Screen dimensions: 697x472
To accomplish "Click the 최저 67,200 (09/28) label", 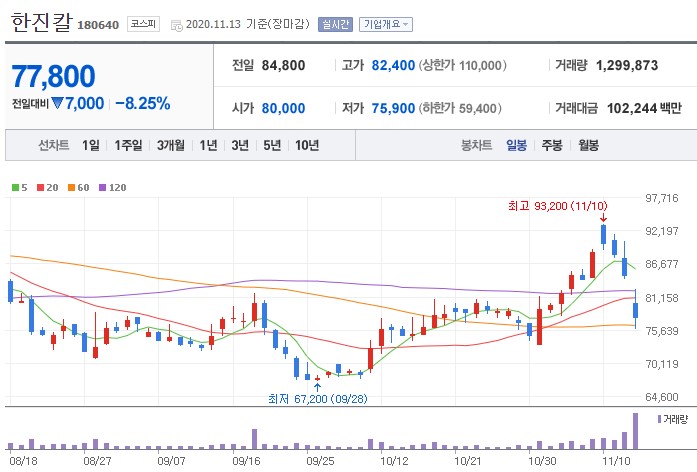I will (317, 399).
